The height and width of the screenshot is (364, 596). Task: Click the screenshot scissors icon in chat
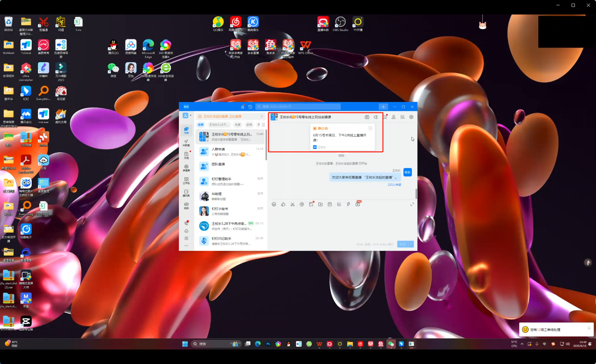click(292, 205)
